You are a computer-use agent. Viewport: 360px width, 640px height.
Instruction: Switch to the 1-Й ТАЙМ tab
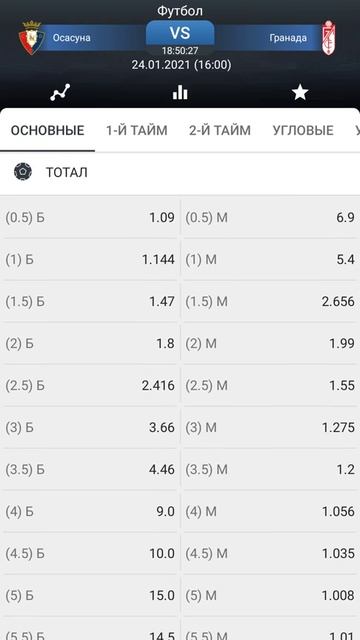pyautogui.click(x=137, y=130)
